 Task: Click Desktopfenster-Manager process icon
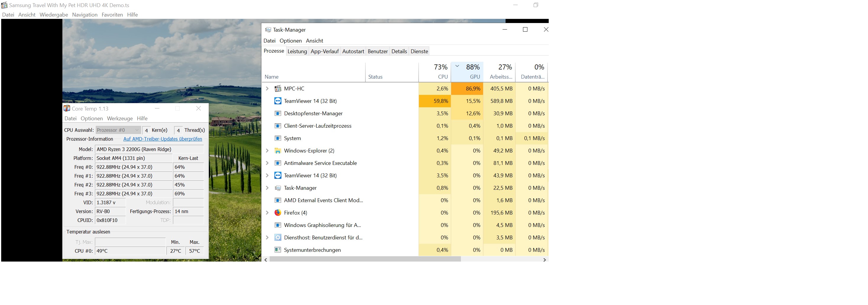click(278, 113)
